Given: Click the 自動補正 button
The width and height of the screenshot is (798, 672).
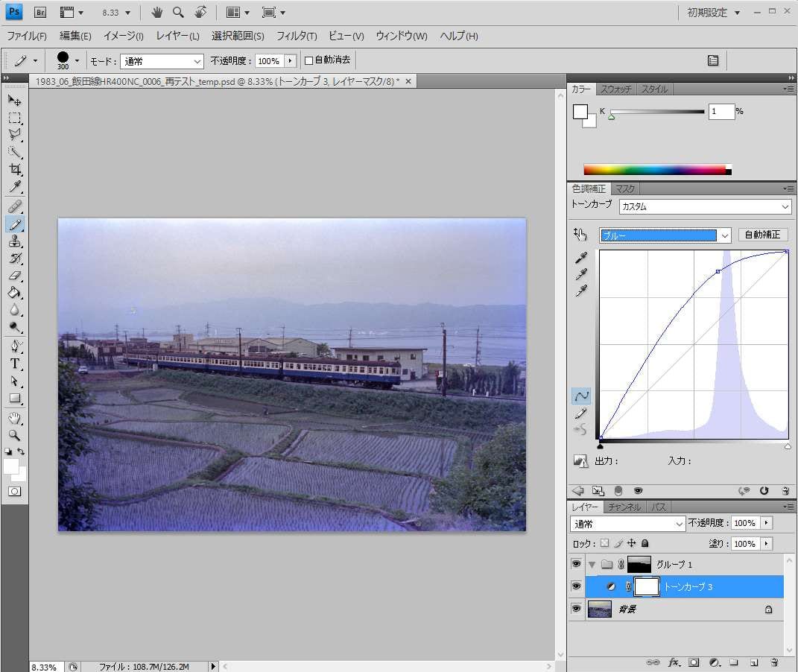Looking at the screenshot, I should coord(763,235).
